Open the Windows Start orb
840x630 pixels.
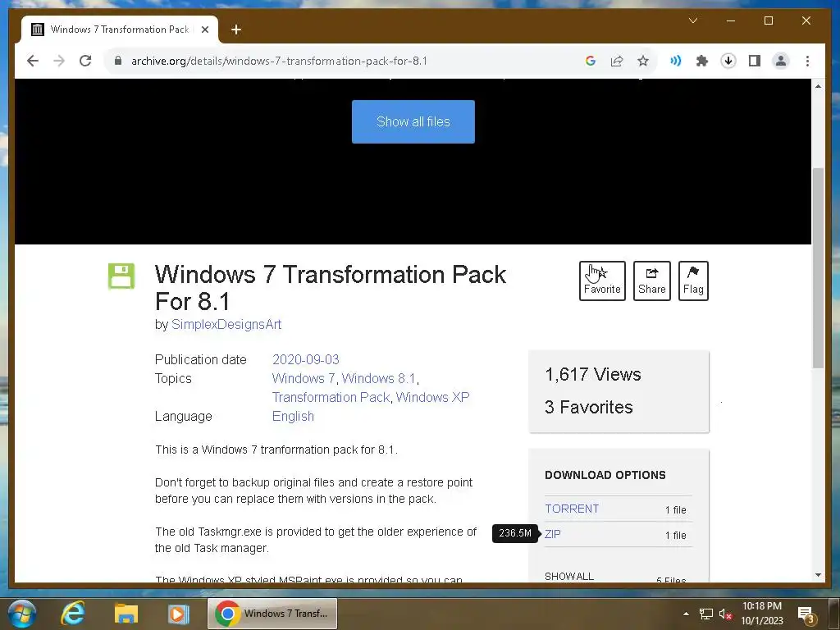coord(22,614)
